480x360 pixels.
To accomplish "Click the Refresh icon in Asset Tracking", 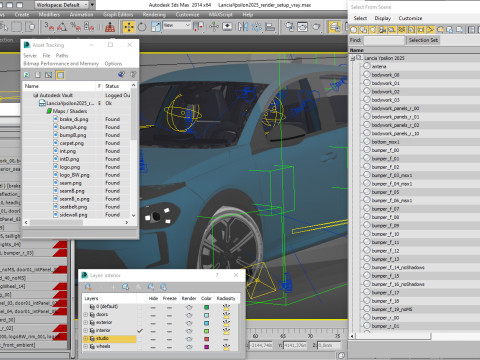I will click(x=27, y=75).
